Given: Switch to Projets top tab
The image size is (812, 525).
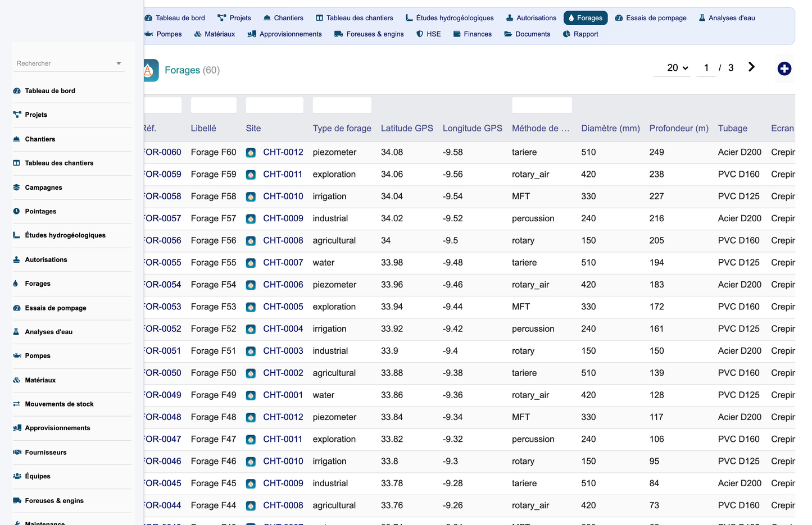Looking at the screenshot, I should coord(234,18).
